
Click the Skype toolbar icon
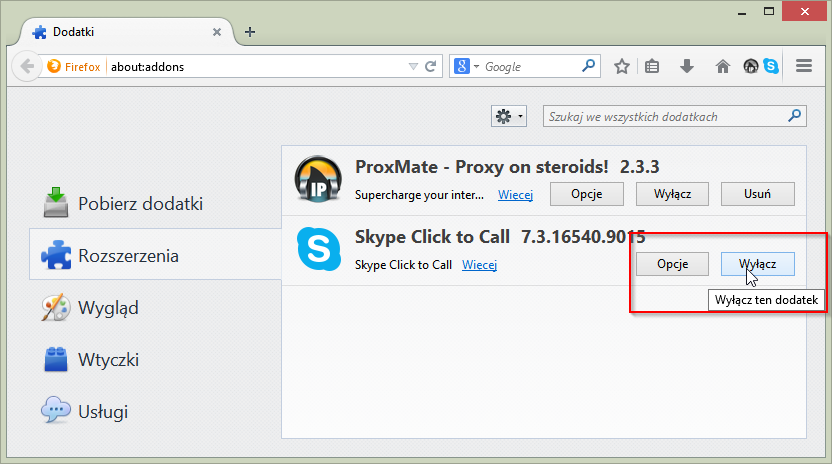click(x=771, y=67)
